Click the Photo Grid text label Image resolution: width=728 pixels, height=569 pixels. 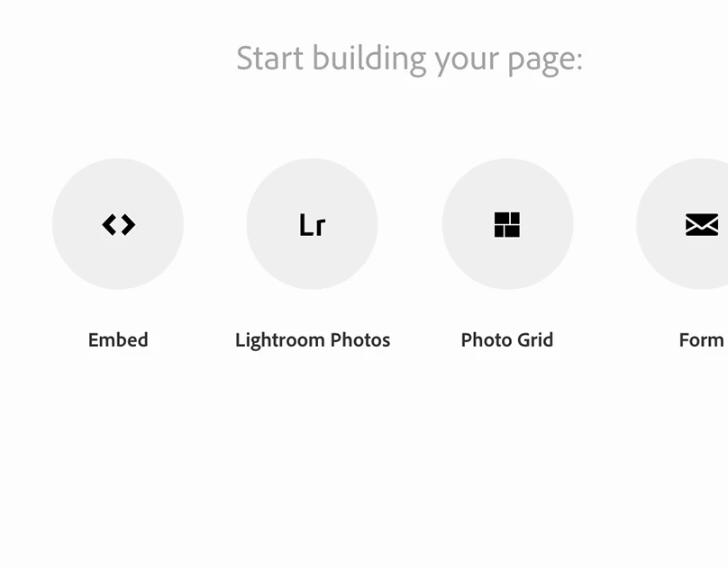(x=507, y=340)
